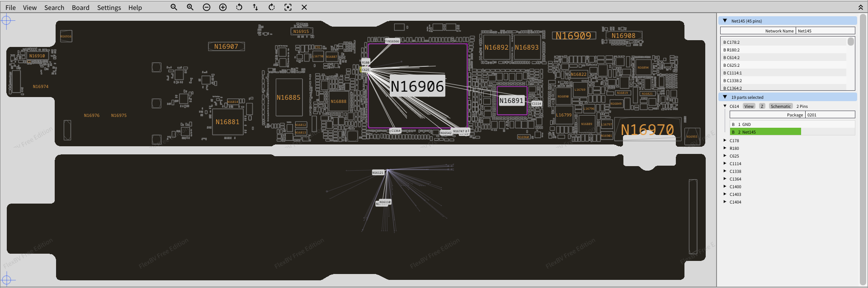
Task: Expand the C178 part entry
Action: pos(725,140)
